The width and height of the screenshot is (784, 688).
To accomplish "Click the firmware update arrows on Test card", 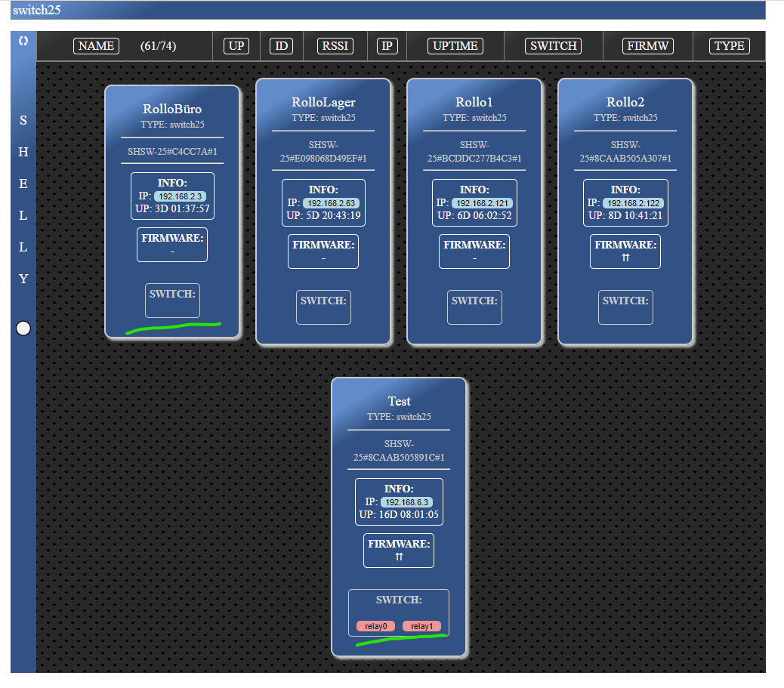I will click(399, 557).
